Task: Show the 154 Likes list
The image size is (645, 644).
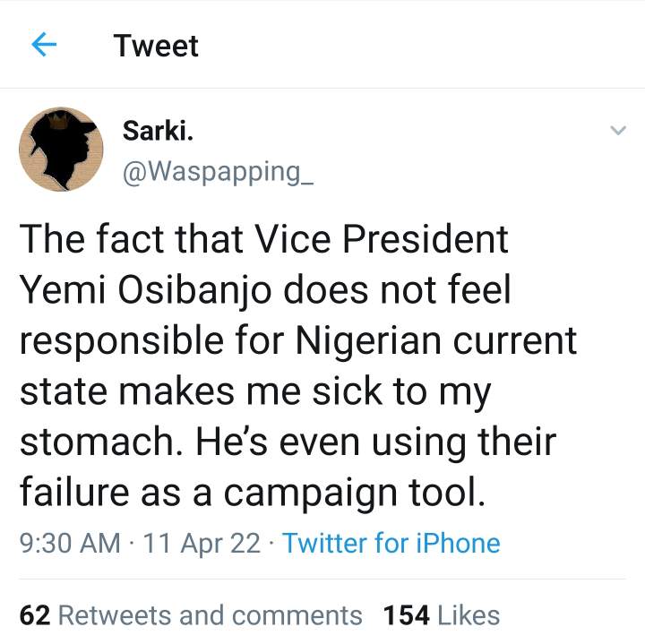Action: point(441,615)
